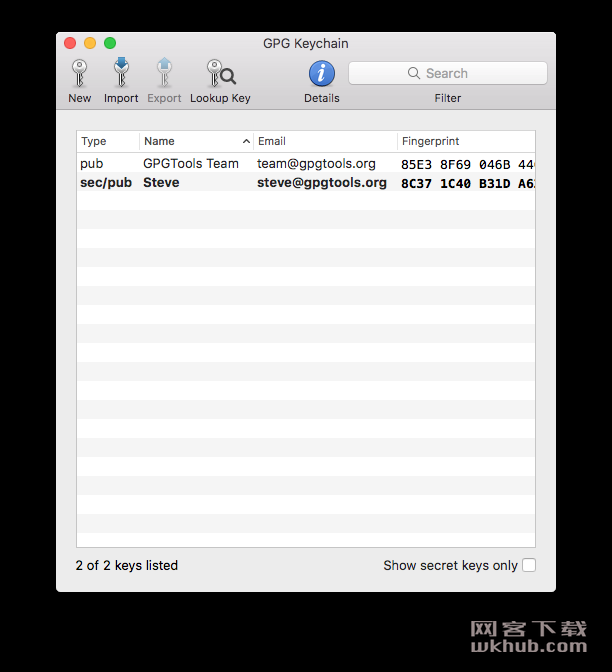The height and width of the screenshot is (672, 612).
Task: Click fingerprint starting with 8C37 1C40
Action: click(468, 183)
